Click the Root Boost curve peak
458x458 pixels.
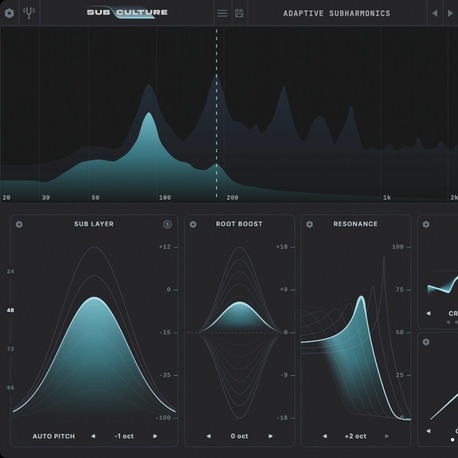coord(240,303)
